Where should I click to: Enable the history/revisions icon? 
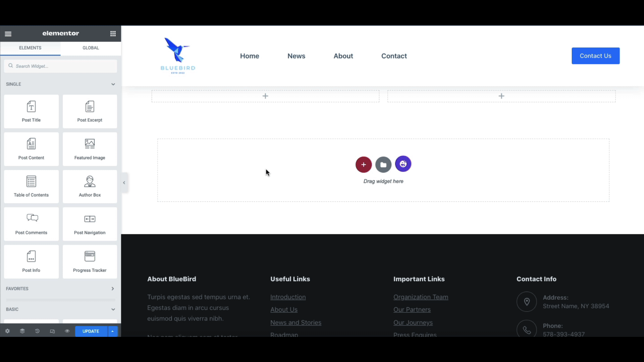pos(37,331)
